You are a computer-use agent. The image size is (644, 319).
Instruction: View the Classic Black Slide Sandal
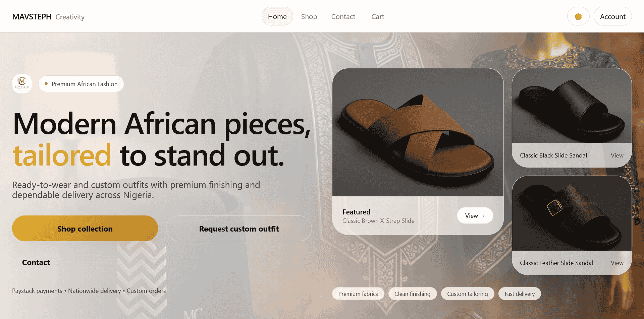(617, 155)
